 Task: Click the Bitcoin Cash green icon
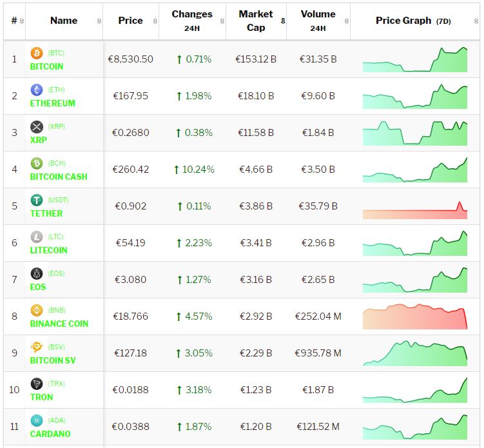[x=37, y=163]
